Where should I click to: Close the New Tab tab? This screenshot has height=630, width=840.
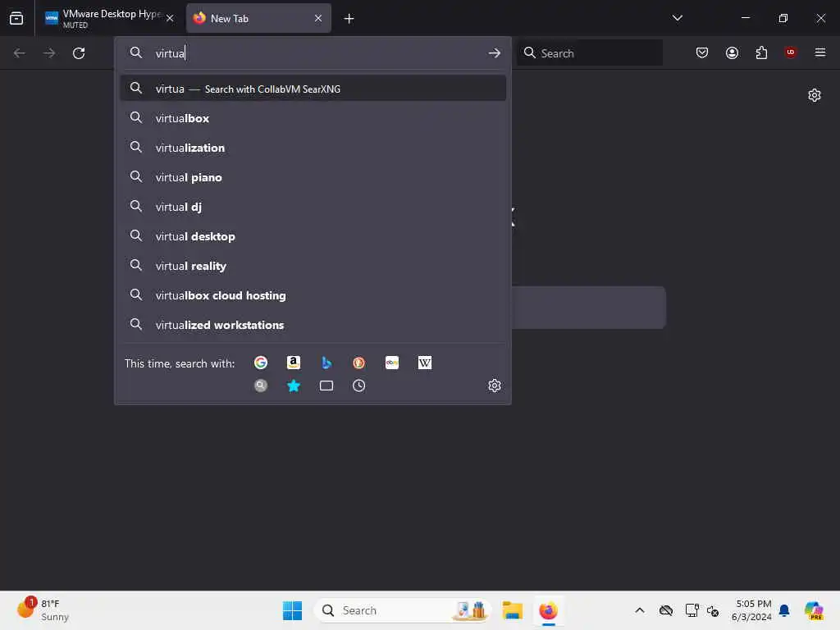[x=318, y=18]
